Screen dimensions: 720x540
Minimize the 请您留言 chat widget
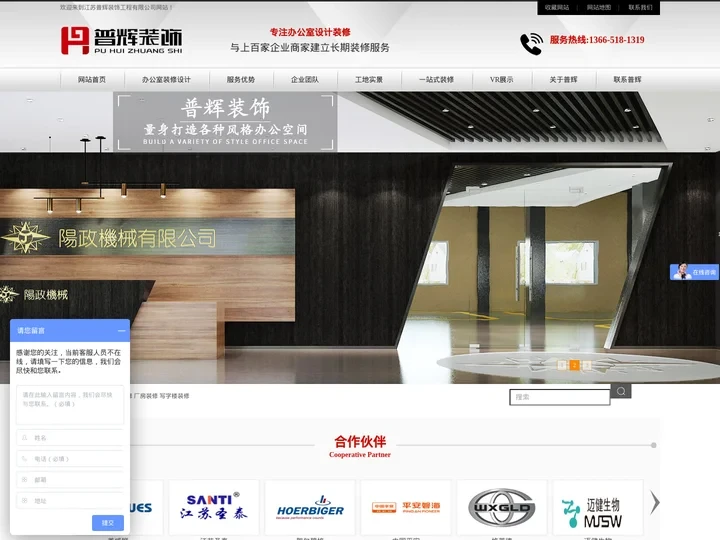tap(121, 331)
